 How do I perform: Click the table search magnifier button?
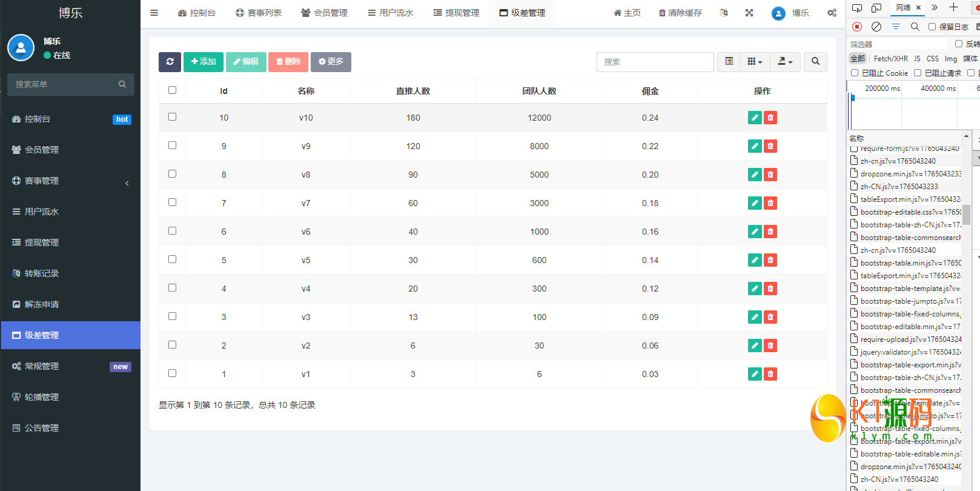[x=815, y=62]
